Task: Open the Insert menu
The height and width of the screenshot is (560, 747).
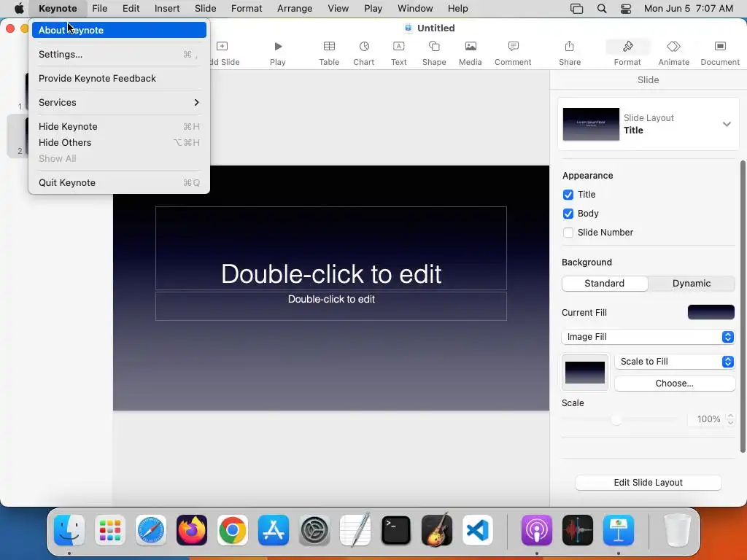Action: (x=167, y=9)
